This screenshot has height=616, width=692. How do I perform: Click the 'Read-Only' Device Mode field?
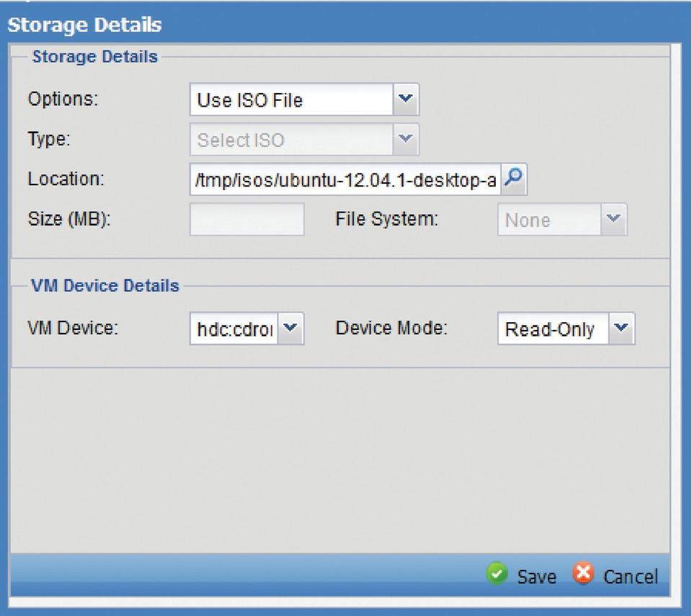tap(552, 329)
